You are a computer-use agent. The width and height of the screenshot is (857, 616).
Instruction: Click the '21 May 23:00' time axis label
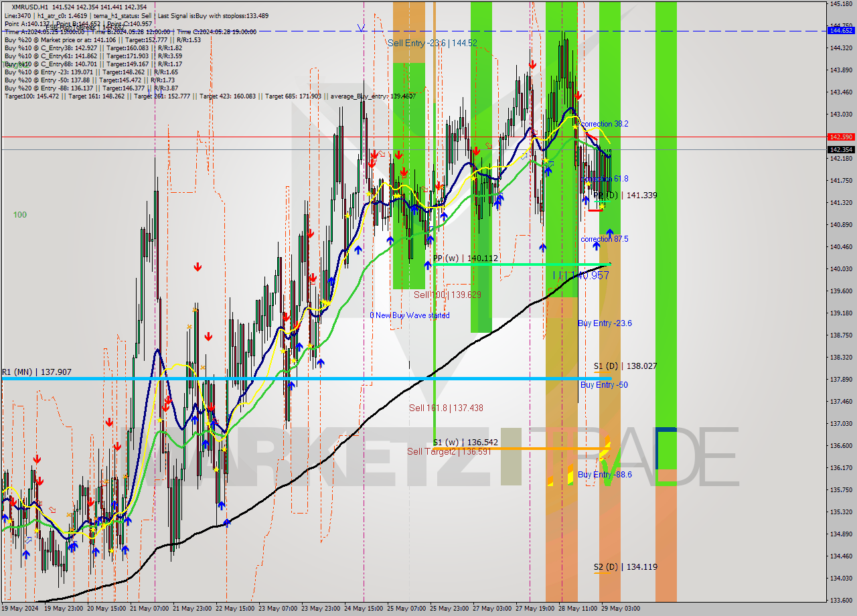pyautogui.click(x=193, y=609)
